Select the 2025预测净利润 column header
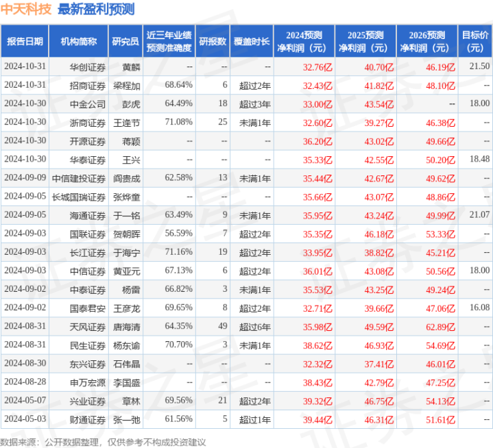Screen dimensions: 493x448 pos(365,41)
